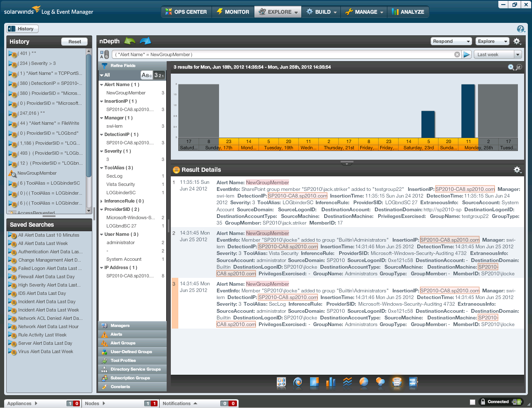
Task: Click the History tab button
Action: (x=22, y=29)
